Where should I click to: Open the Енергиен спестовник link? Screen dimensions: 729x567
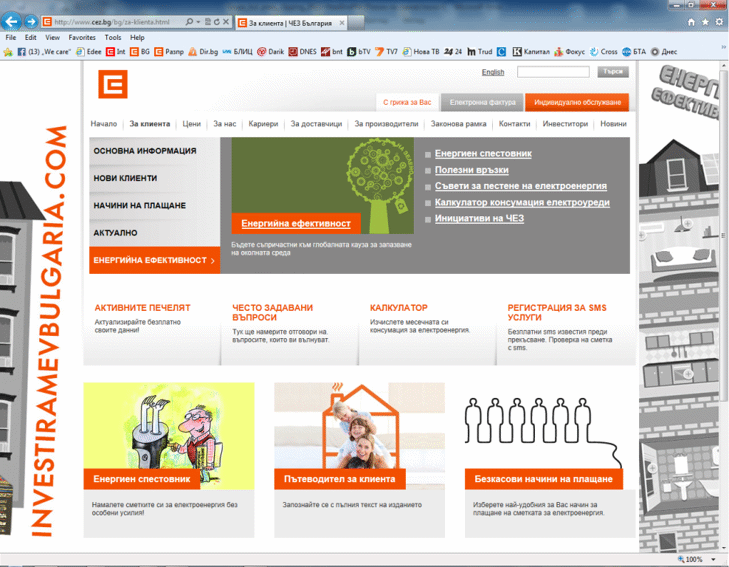[483, 153]
